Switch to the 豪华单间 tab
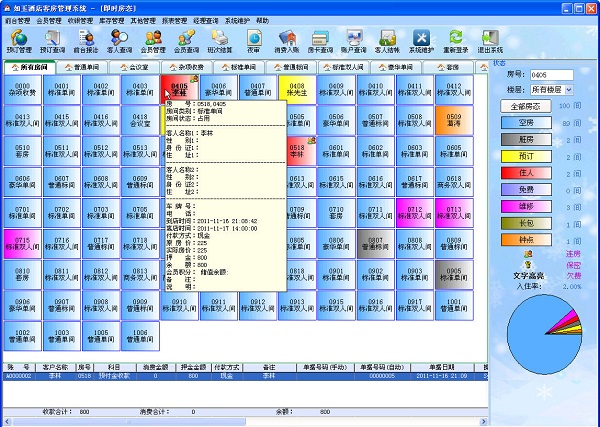600x427 pixels. pyautogui.click(x=396, y=67)
